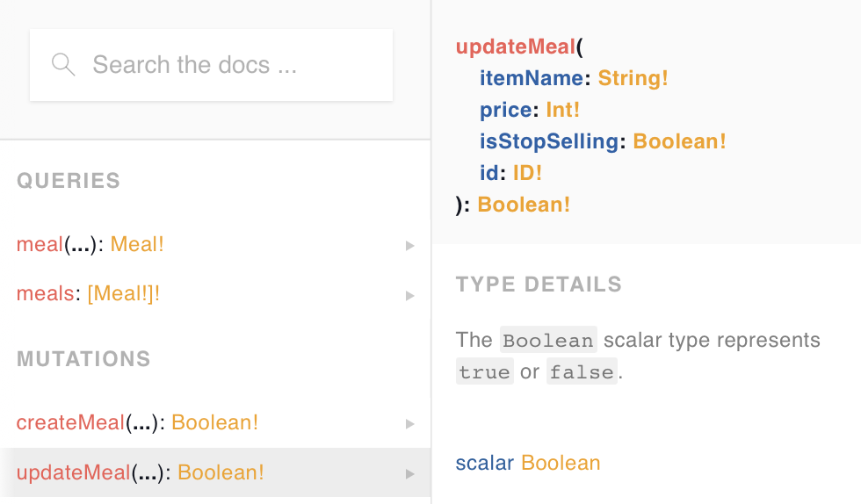Click the String! type of itemName
The height and width of the screenshot is (504, 861).
(633, 78)
